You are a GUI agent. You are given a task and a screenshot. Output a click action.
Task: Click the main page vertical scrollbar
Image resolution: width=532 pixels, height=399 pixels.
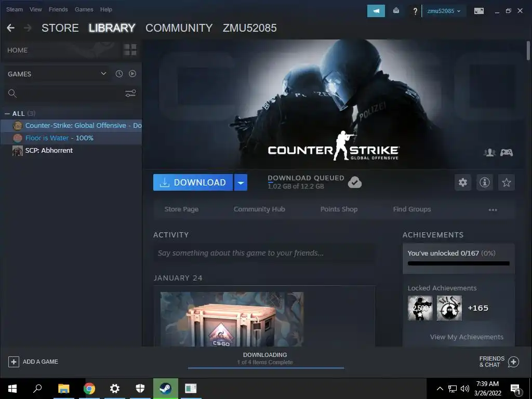point(528,50)
